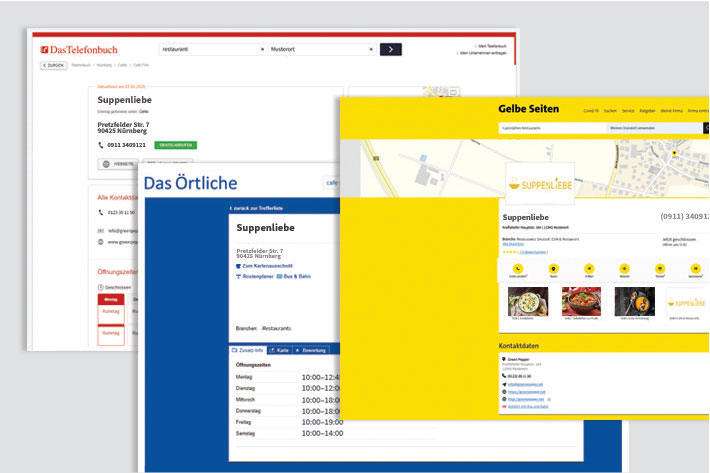Open the Website button in DasTelefonbuch
The image size is (710, 473).
point(118,164)
